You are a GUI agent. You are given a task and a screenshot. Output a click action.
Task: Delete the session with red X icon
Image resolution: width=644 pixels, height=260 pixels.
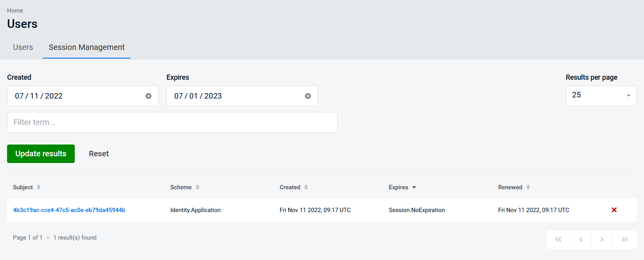614,210
